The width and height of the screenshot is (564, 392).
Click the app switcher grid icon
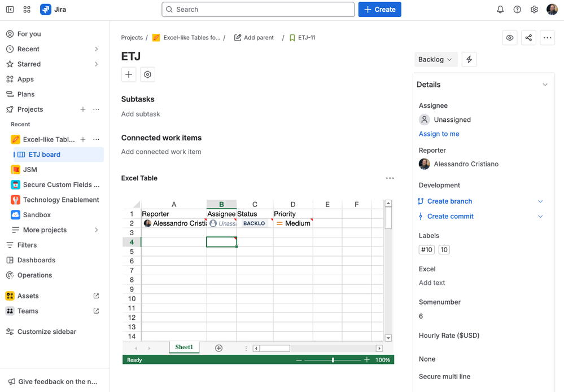27,10
